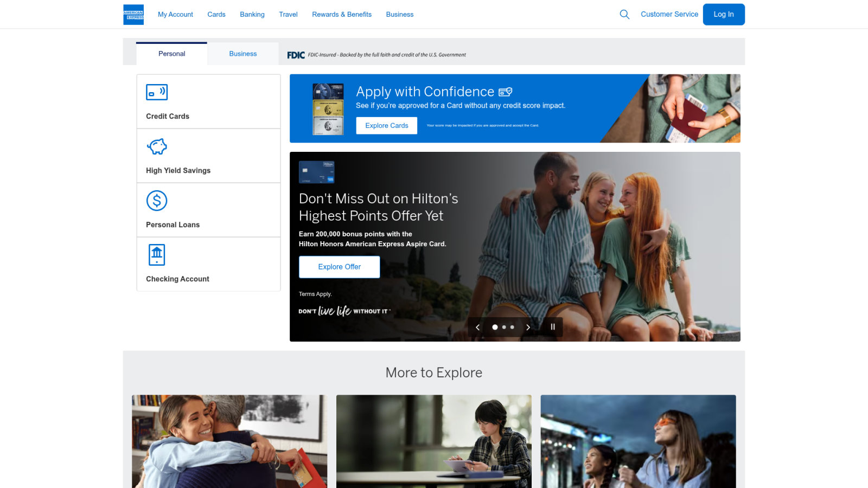Screen dimensions: 868x488
Task: Click the FDIC logo
Action: click(x=296, y=55)
